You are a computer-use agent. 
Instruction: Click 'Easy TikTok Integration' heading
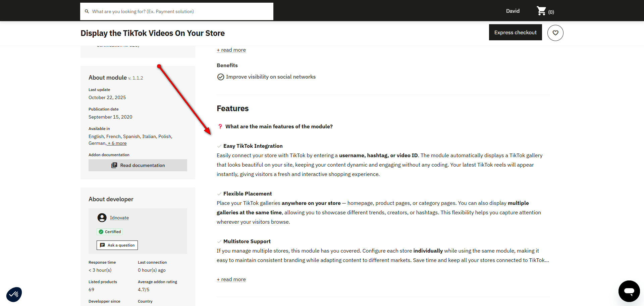pyautogui.click(x=253, y=146)
